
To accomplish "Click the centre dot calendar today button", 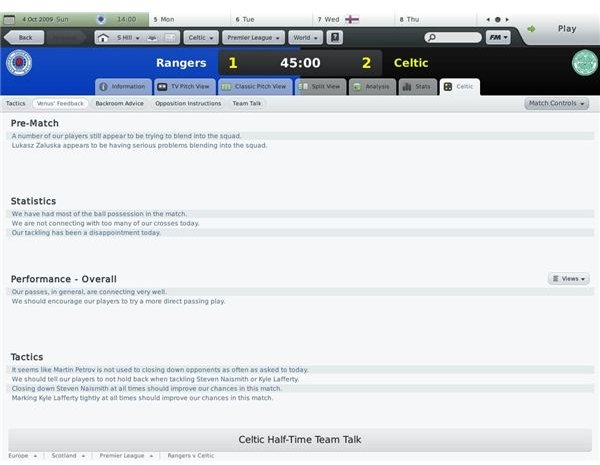I will (497, 19).
